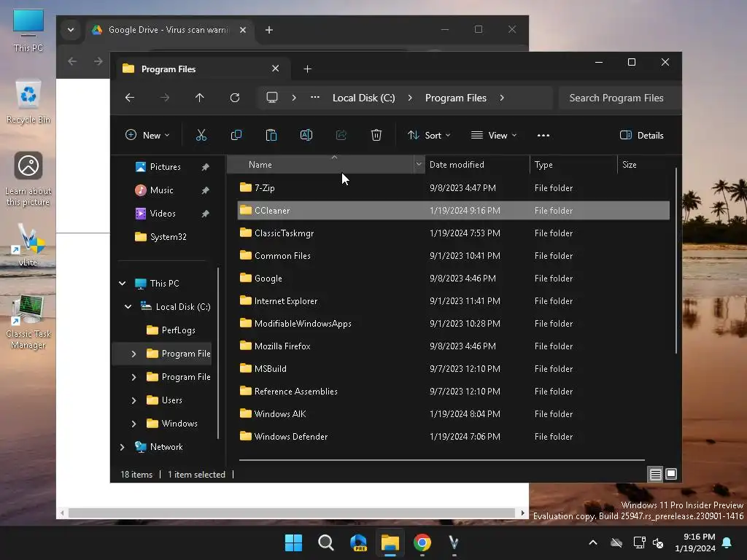Viewport: 747px width, 560px height.
Task: Refresh the Program Files folder
Action: coord(235,98)
